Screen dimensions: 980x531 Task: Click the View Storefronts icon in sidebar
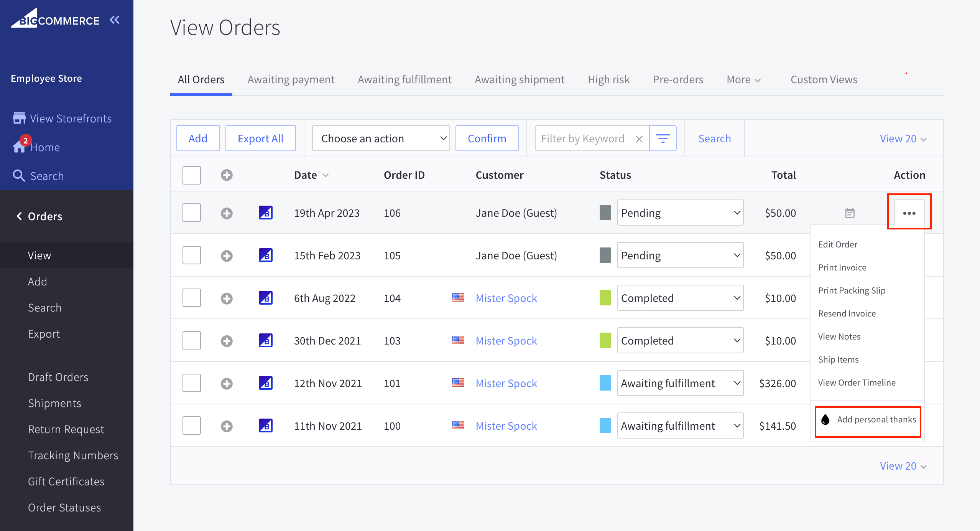point(19,118)
